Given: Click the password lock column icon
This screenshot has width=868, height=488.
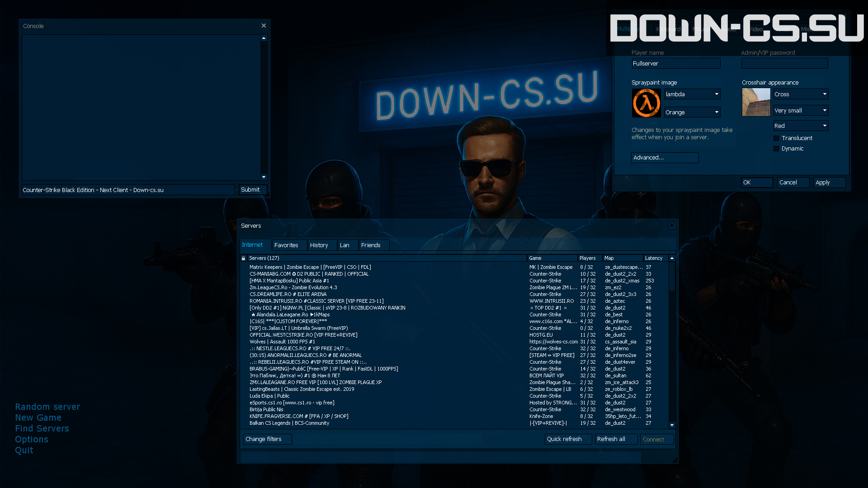Looking at the screenshot, I should 243,258.
